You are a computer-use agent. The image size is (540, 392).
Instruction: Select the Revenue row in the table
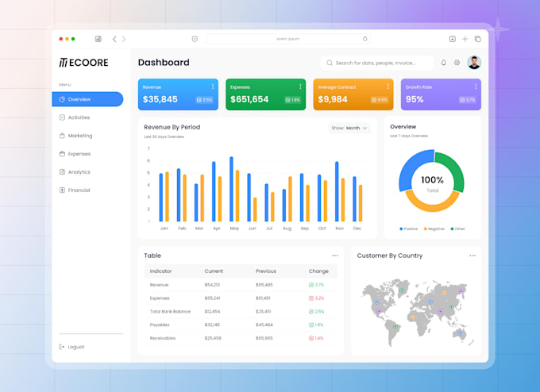pos(241,285)
